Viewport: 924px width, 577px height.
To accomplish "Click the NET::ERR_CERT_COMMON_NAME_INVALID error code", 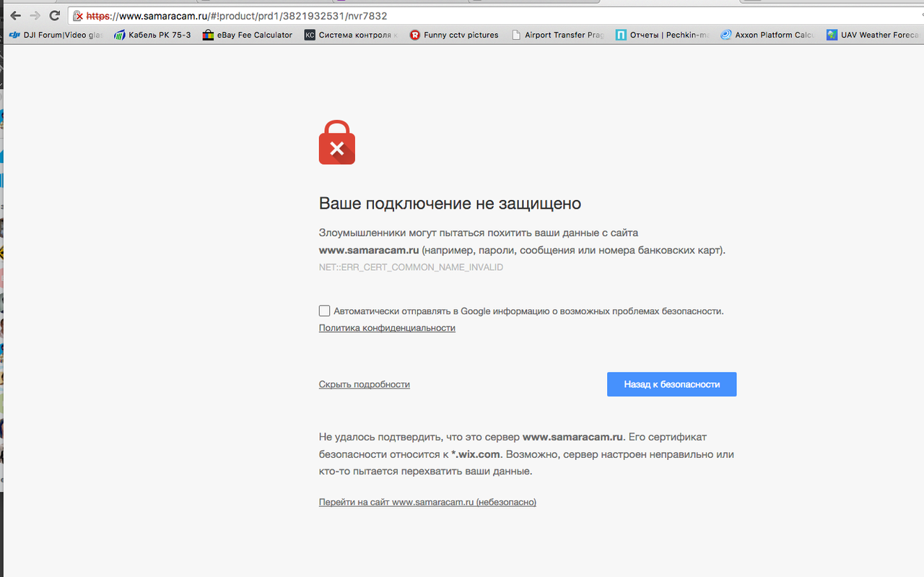I will pos(411,267).
